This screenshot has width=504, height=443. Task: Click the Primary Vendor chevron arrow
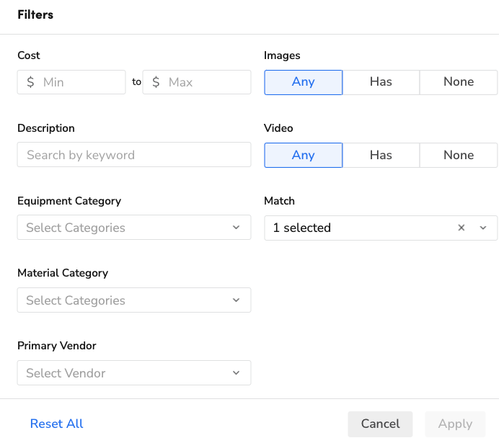pyautogui.click(x=236, y=373)
